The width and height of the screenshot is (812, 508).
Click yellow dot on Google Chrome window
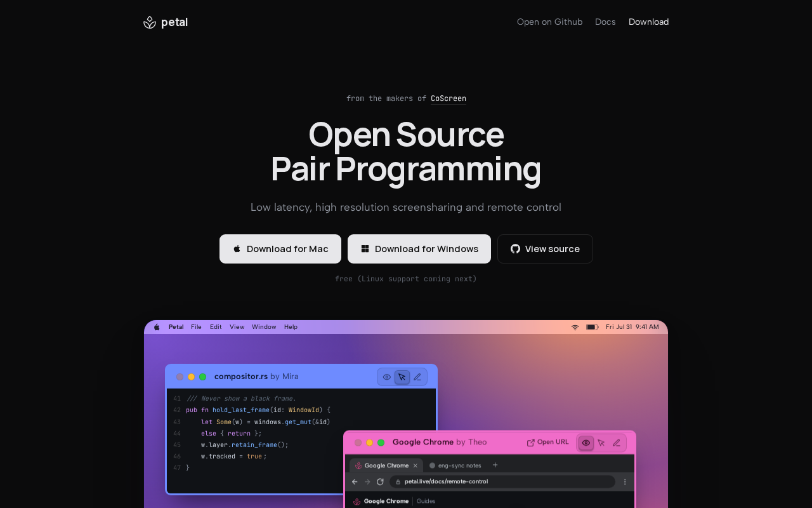point(370,443)
